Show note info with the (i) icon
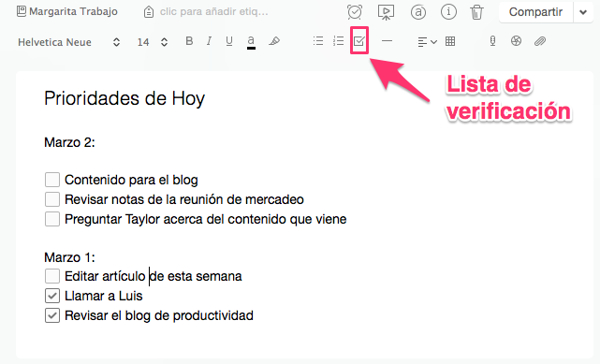Screen dimensions: 600x364 click(x=448, y=12)
